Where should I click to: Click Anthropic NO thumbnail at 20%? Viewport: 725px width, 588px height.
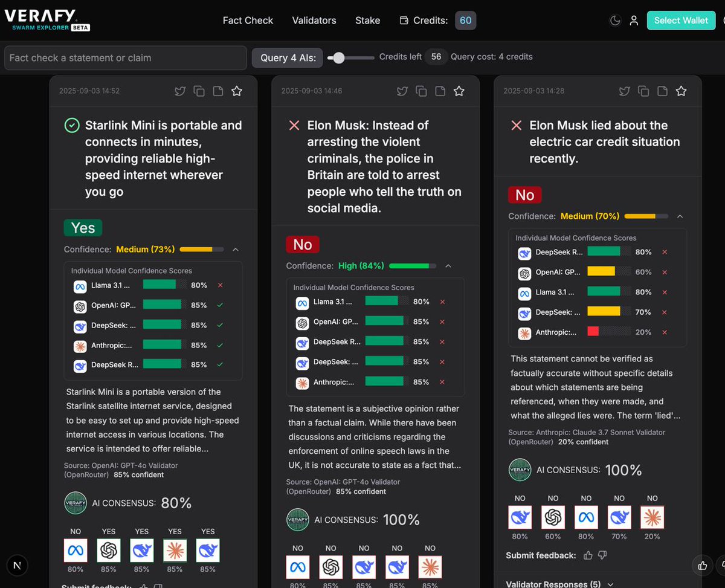(652, 517)
